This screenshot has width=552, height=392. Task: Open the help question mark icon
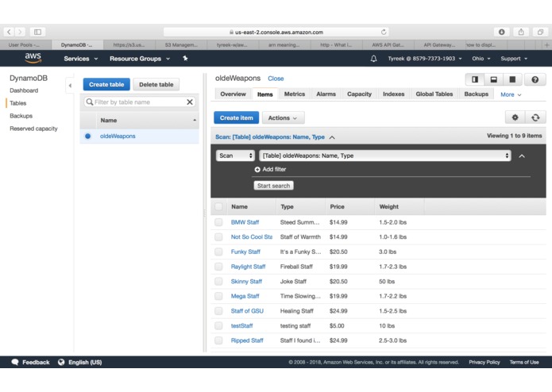[x=535, y=79]
